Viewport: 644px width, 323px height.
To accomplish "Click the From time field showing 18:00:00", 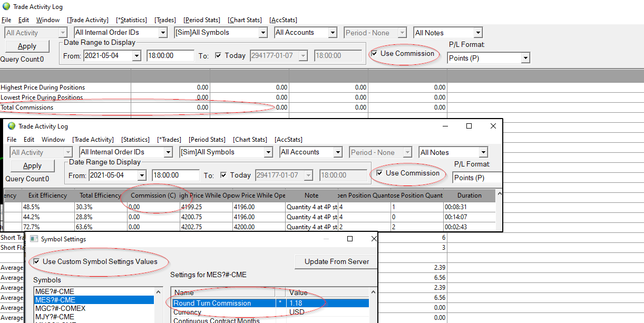I will (x=170, y=55).
